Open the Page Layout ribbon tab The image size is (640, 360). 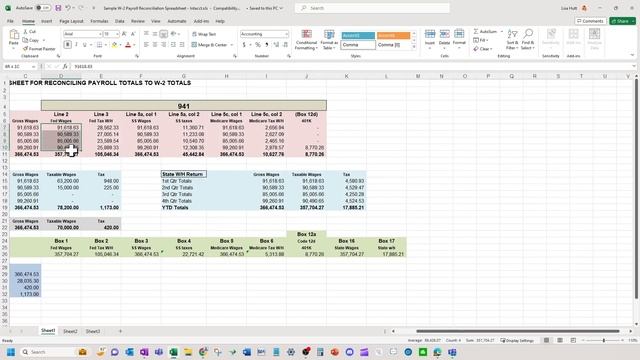[71, 21]
